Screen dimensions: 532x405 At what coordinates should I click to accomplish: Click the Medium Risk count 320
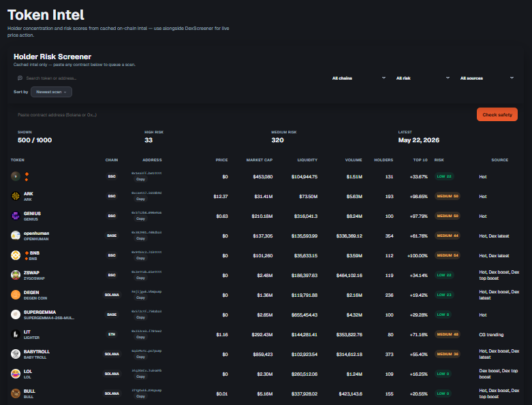pyautogui.click(x=277, y=140)
